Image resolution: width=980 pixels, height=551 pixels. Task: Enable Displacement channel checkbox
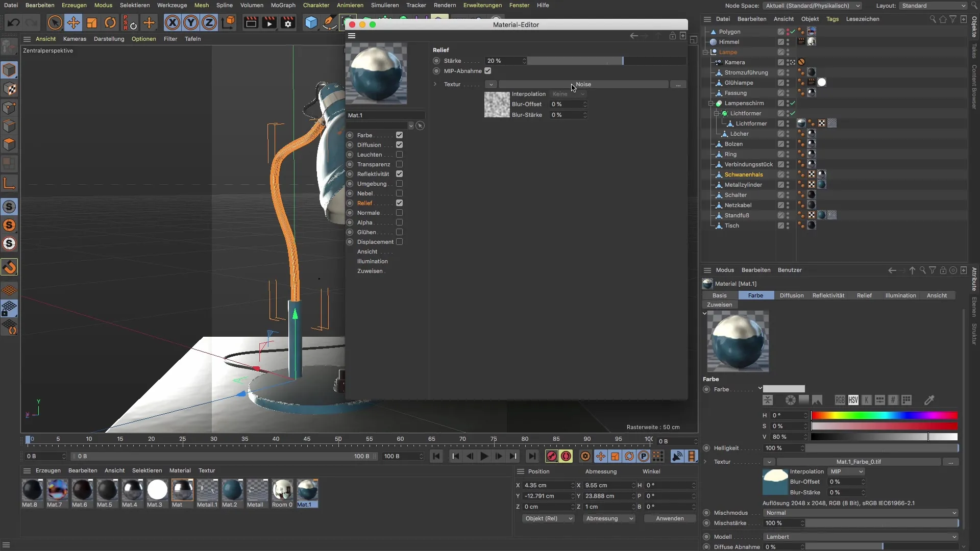tap(399, 242)
